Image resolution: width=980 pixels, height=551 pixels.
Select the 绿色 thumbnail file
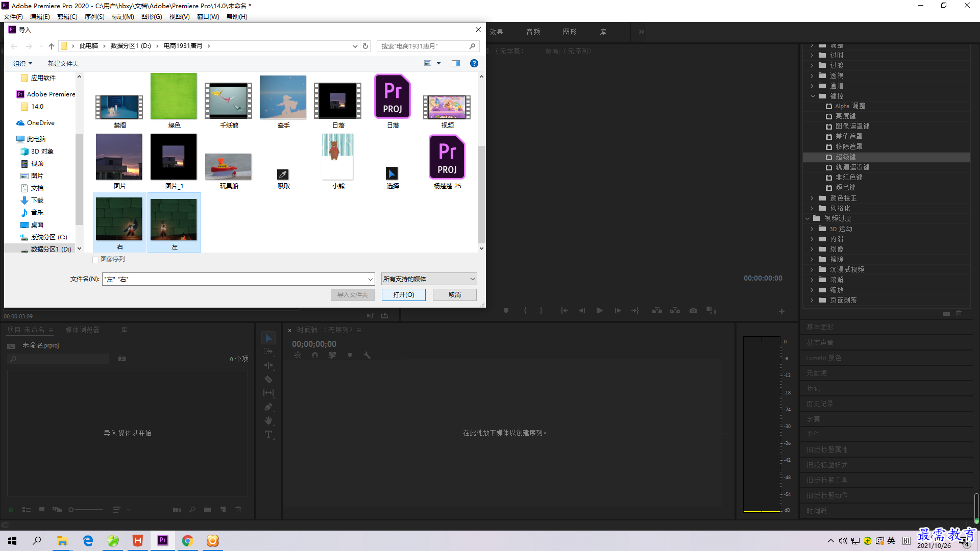[x=174, y=101]
